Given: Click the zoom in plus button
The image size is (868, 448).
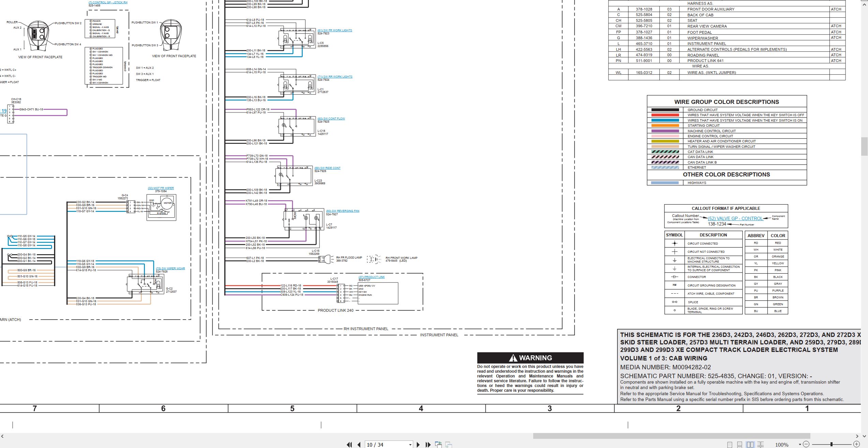Looking at the screenshot, I should (x=856, y=444).
